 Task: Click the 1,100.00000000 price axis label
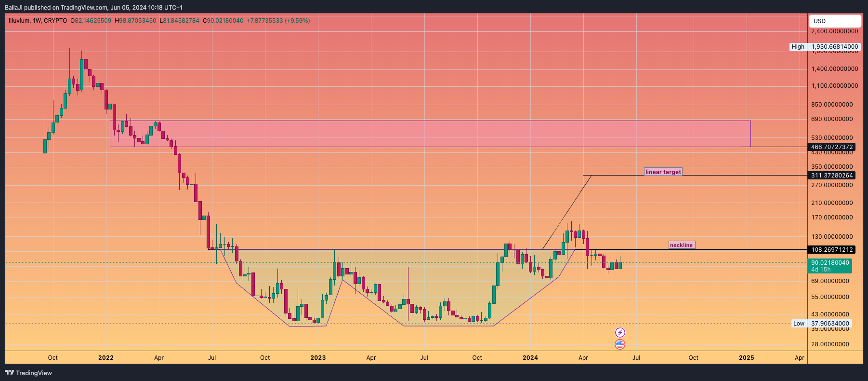835,86
